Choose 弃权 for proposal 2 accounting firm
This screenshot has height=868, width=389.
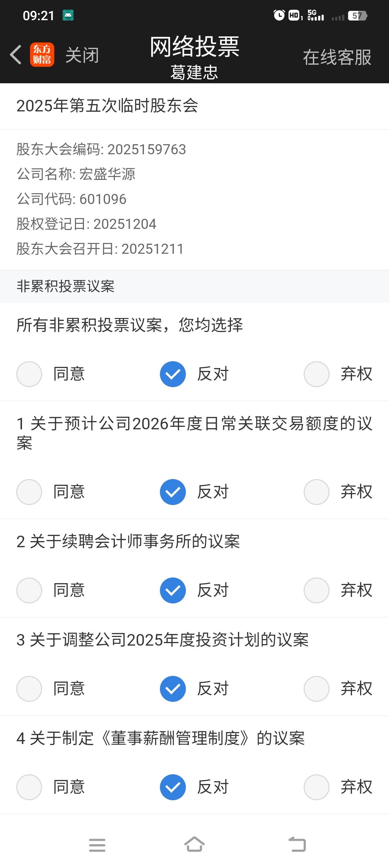(317, 590)
